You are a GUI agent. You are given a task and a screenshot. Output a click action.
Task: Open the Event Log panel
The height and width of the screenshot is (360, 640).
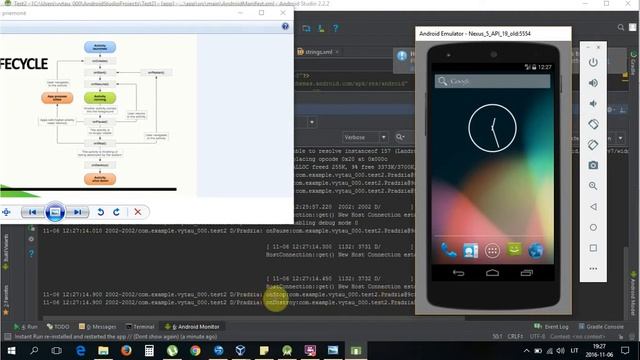click(551, 327)
